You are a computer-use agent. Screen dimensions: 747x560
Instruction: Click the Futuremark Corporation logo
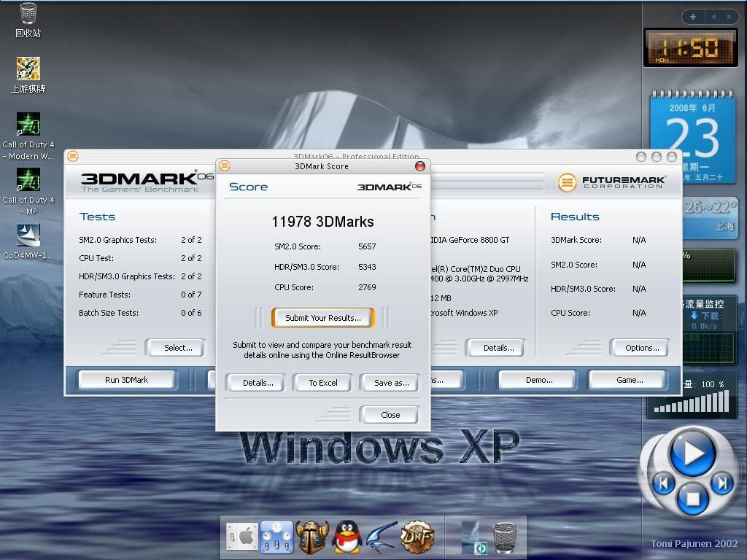click(611, 182)
